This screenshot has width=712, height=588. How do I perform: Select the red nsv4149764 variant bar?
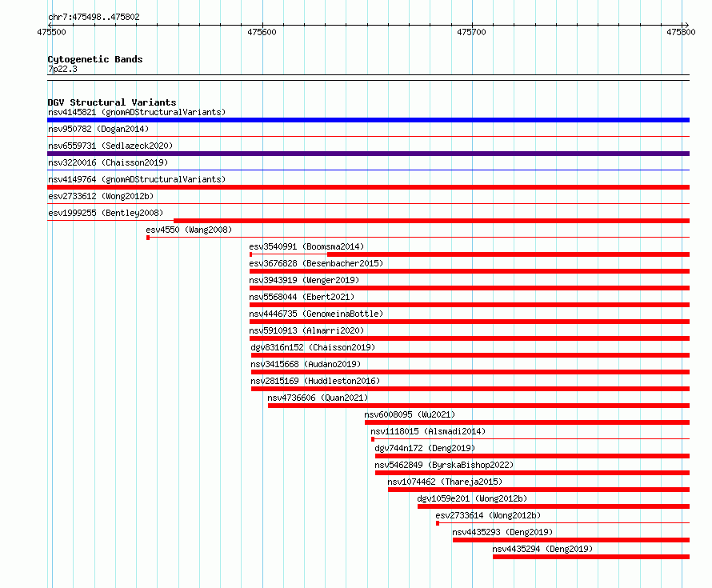click(x=368, y=187)
